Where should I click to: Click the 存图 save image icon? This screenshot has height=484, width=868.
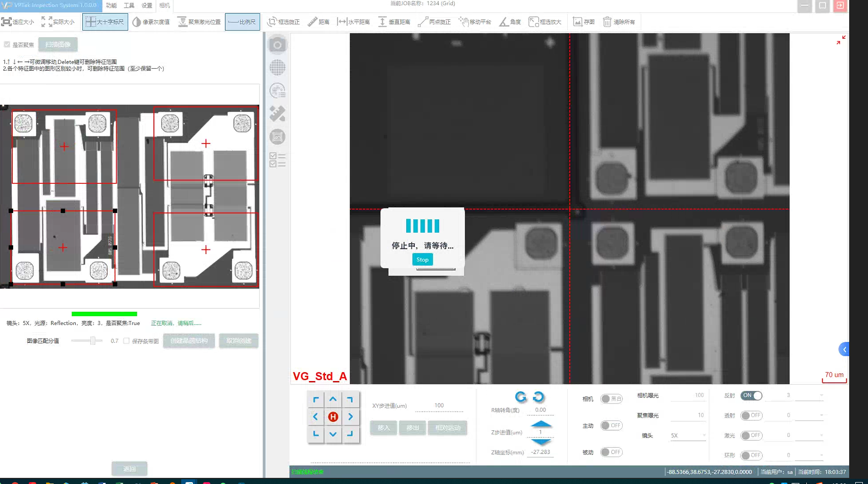click(x=584, y=22)
